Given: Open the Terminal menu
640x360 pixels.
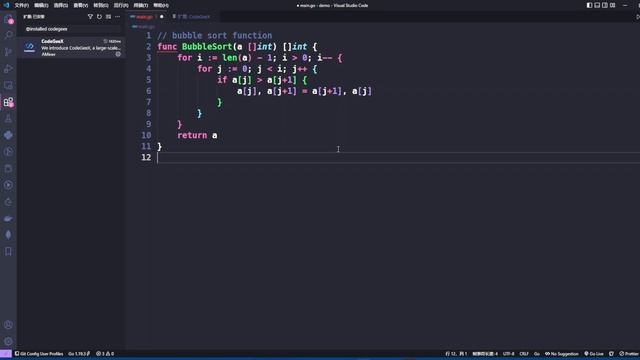Looking at the screenshot, I should click(141, 5).
